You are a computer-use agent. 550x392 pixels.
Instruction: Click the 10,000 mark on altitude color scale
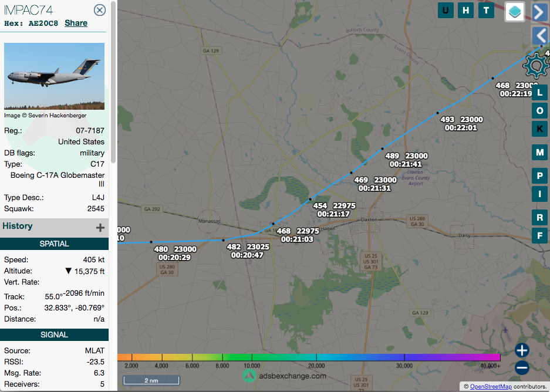click(252, 366)
